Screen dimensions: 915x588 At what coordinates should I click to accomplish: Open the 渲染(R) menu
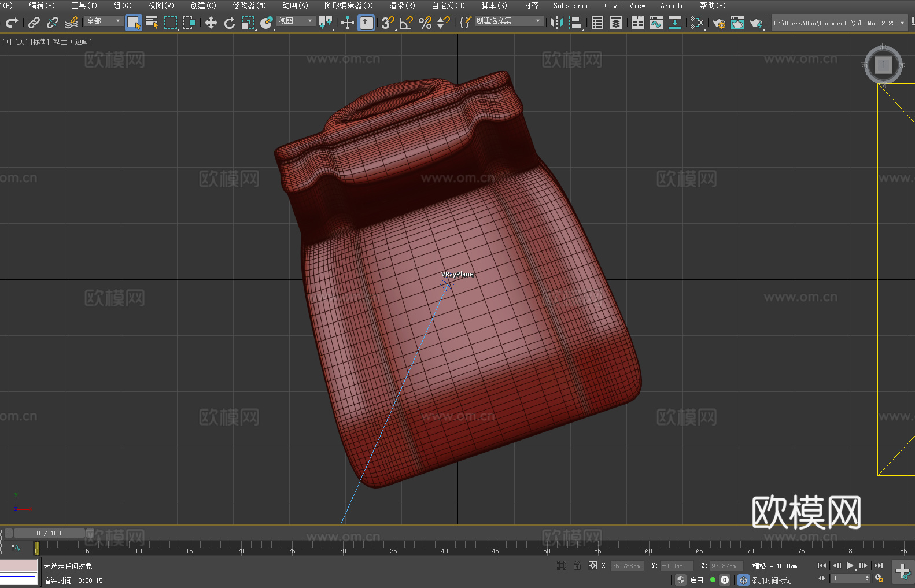click(403, 5)
